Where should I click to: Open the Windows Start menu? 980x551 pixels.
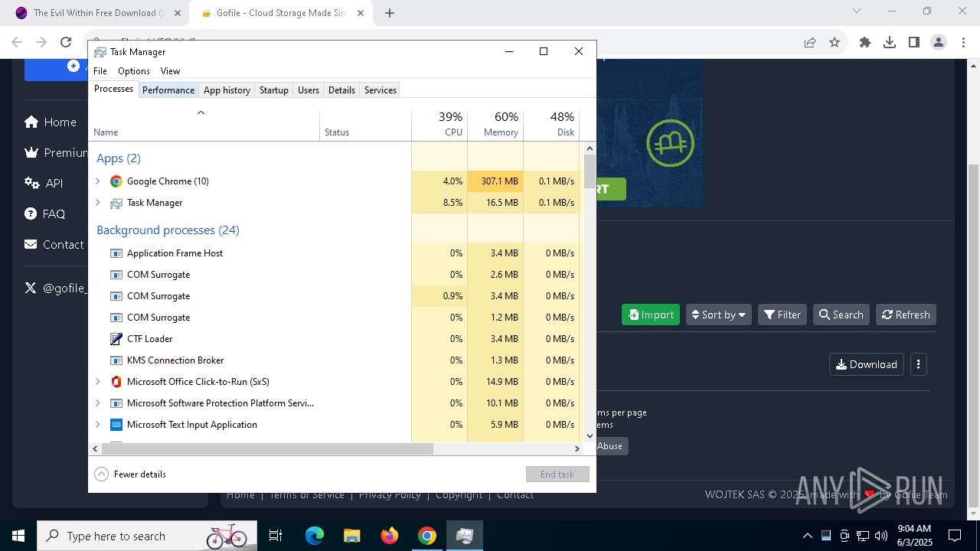[x=18, y=536]
